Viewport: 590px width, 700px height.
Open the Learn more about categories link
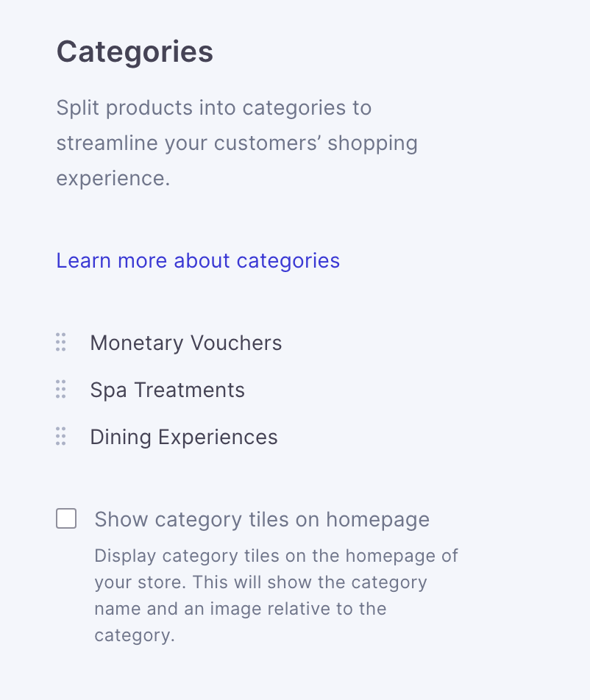[x=198, y=260]
